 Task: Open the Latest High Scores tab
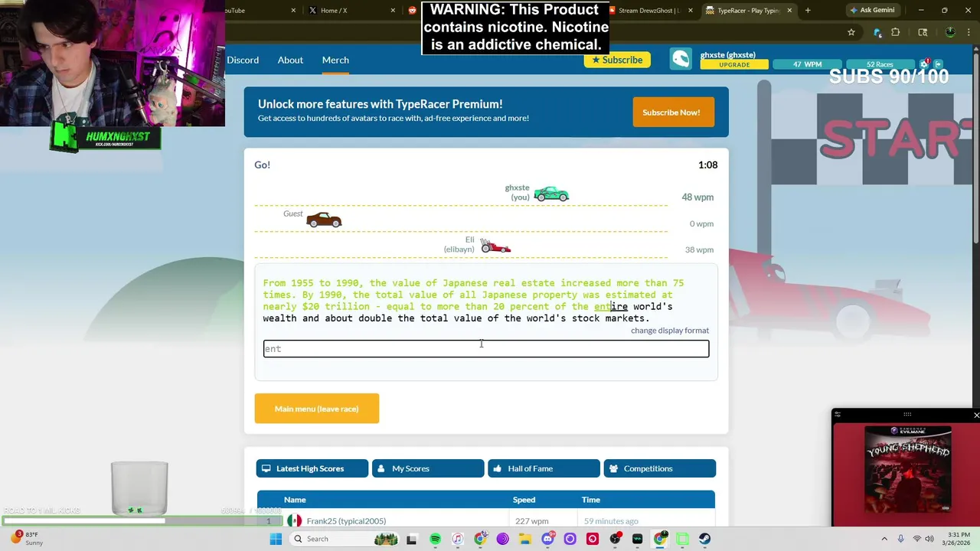(x=312, y=468)
